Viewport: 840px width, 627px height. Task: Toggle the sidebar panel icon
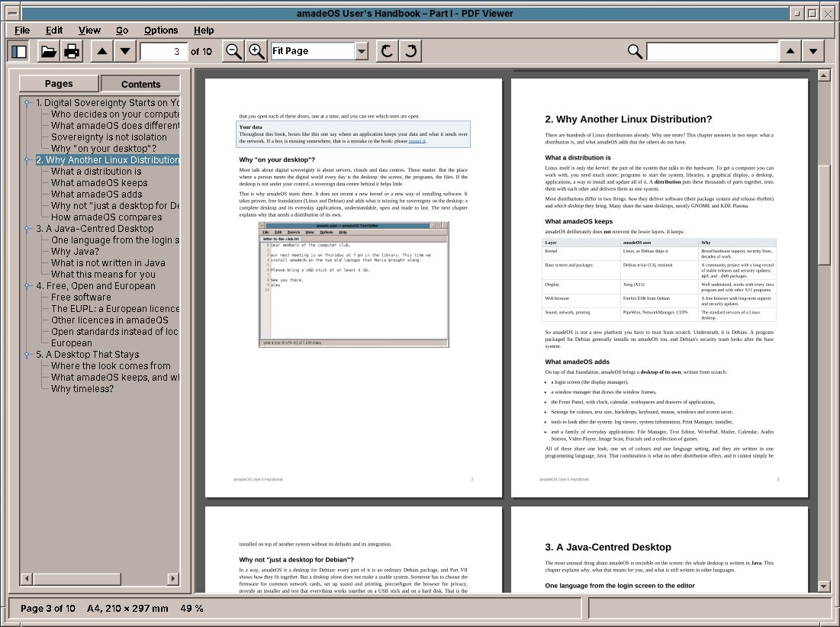tap(19, 51)
